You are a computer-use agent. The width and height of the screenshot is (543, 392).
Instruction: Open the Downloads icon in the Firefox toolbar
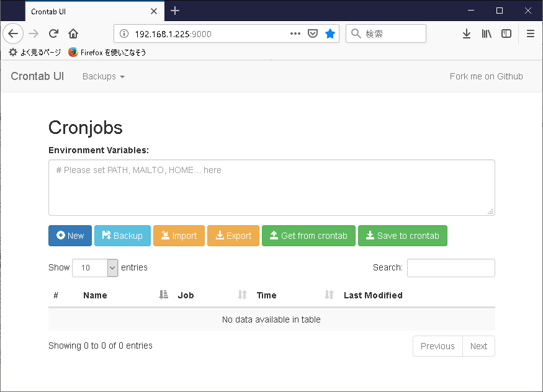click(x=467, y=33)
